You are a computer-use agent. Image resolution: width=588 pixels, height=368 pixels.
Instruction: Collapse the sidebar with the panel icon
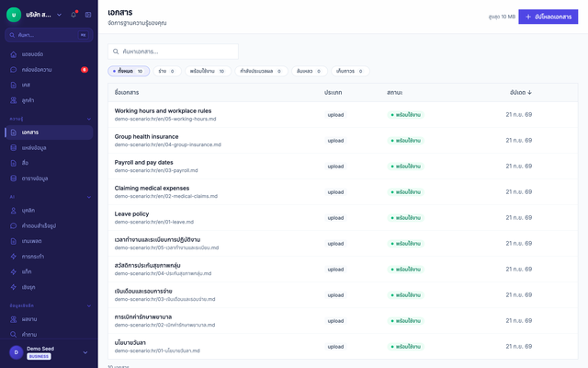(88, 15)
